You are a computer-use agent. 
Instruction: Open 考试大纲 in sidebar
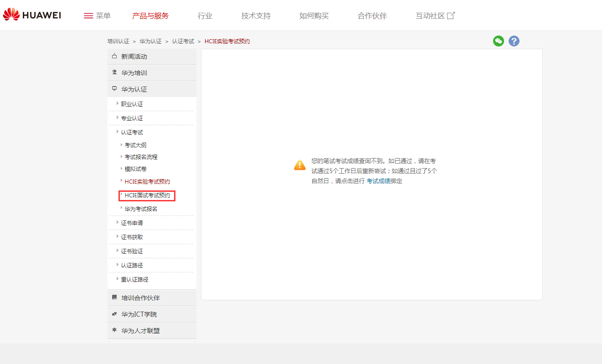[136, 145]
